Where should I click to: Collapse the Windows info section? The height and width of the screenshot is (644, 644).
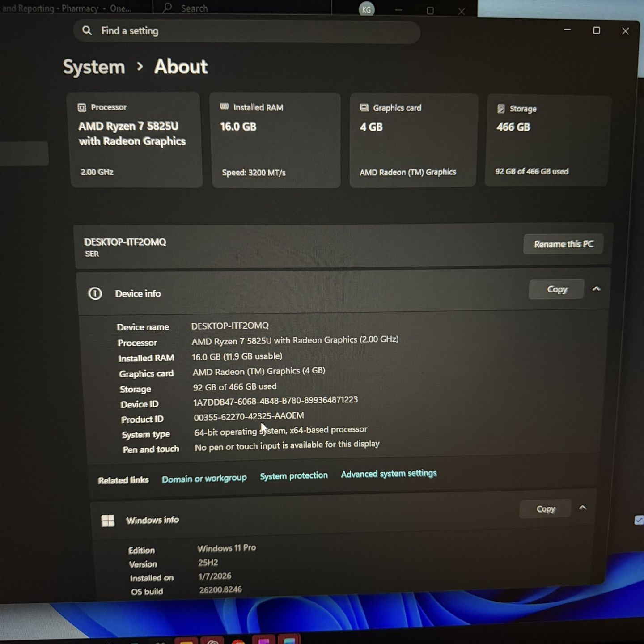click(582, 508)
